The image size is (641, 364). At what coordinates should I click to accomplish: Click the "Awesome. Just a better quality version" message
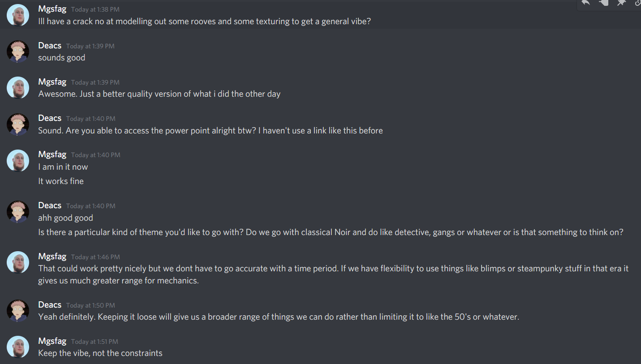click(x=159, y=94)
